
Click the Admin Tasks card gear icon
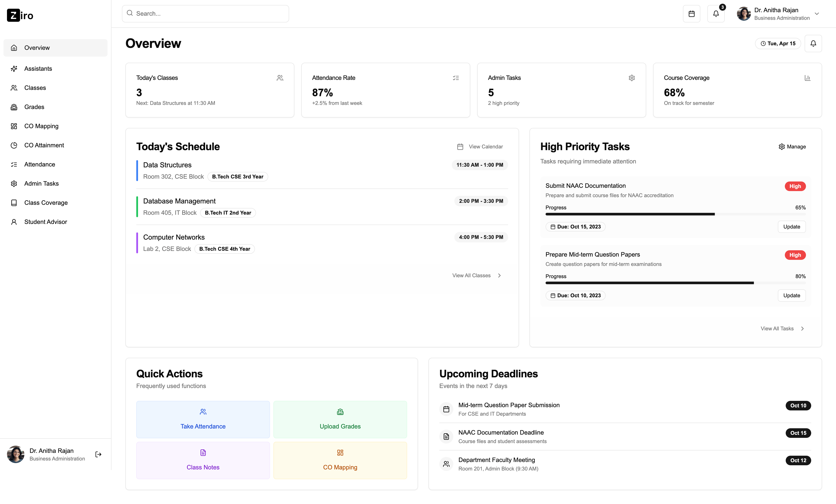tap(631, 78)
